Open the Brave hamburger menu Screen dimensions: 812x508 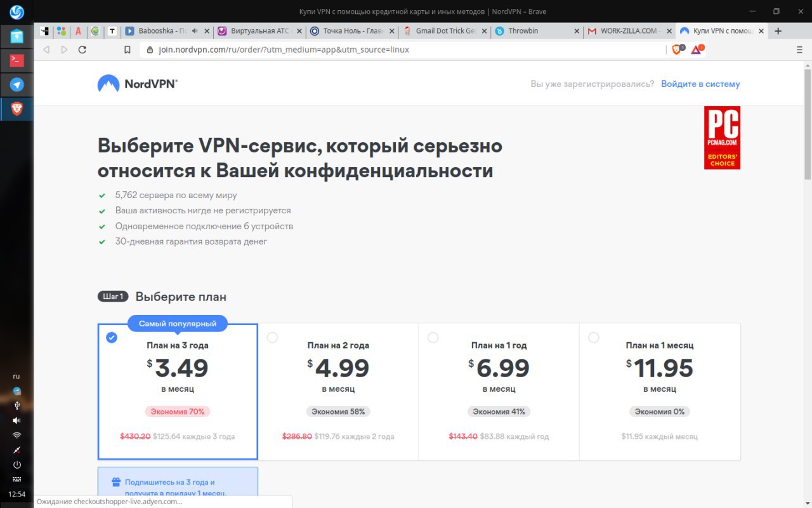(799, 50)
